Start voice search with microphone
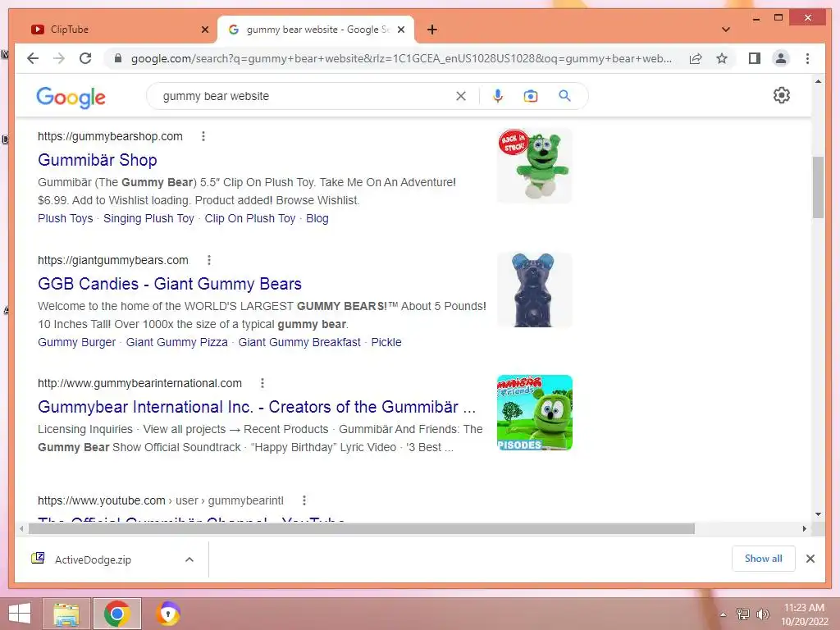 [498, 96]
